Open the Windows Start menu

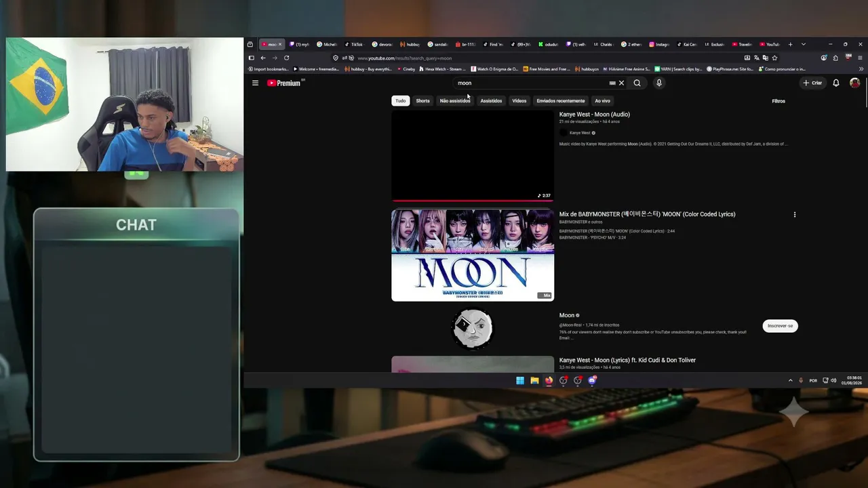click(x=520, y=380)
